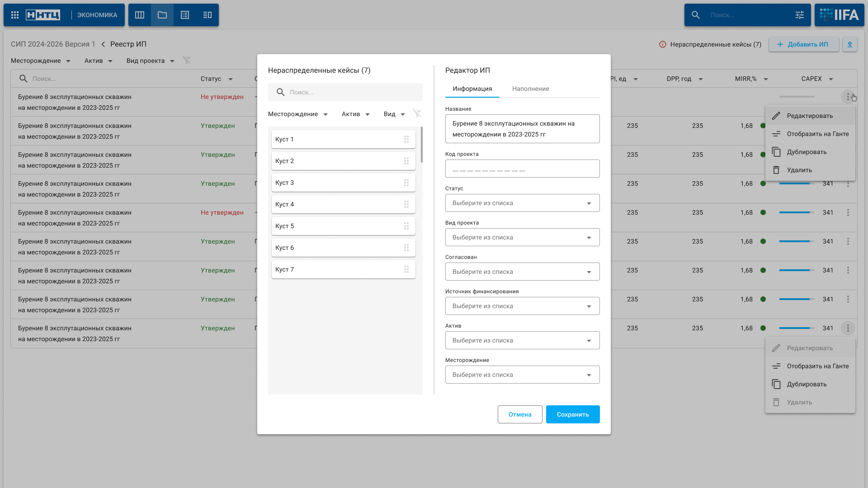Open the apps grid menu icon

[x=15, y=15]
